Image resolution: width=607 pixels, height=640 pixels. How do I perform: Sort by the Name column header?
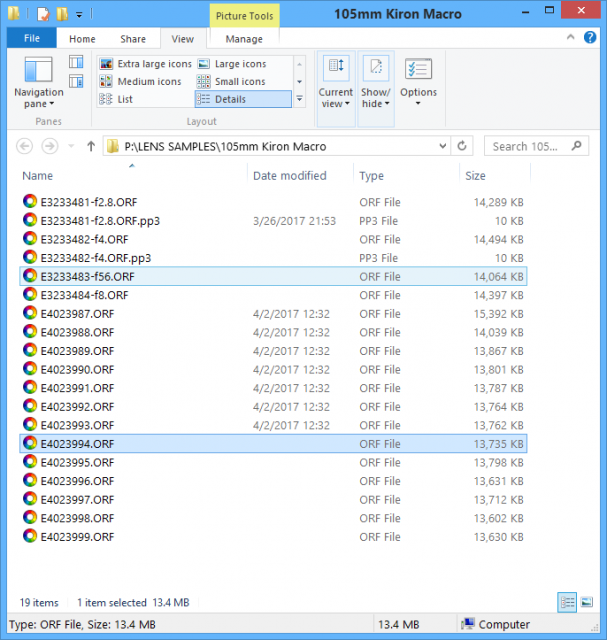[x=38, y=176]
